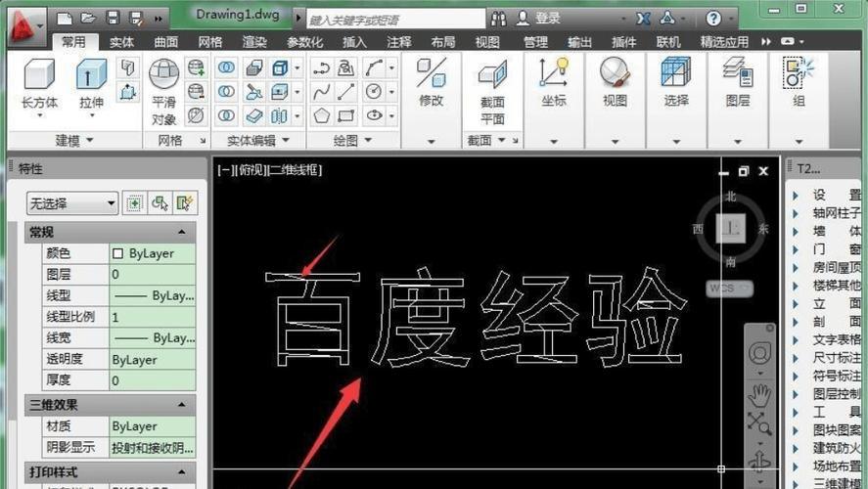Image resolution: width=868 pixels, height=489 pixels.
Task: Click the 颜色 ByLayer color swatch
Action: (118, 253)
